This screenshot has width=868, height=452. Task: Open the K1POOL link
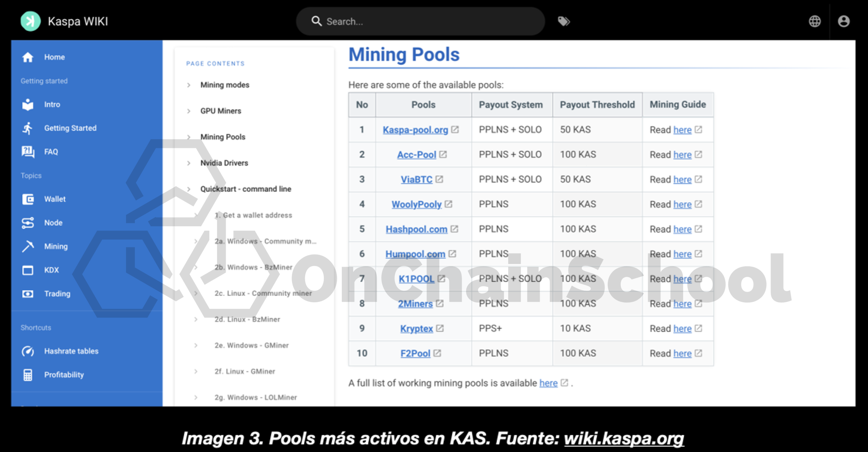(x=417, y=279)
